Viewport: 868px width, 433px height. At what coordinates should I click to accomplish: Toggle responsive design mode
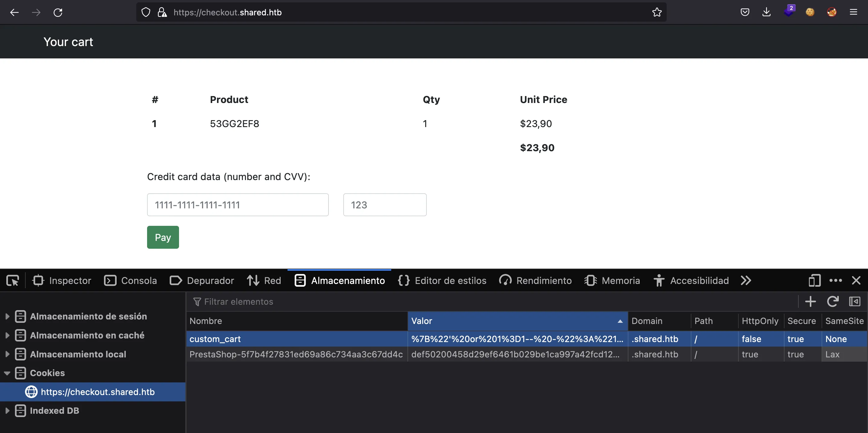tap(814, 280)
